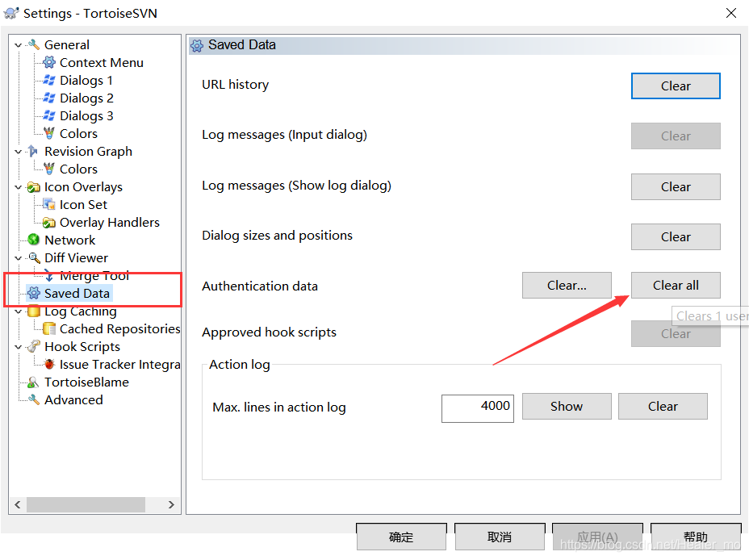Click the Advanced wrench icon
Screen dimensions: 749x560
(33, 399)
